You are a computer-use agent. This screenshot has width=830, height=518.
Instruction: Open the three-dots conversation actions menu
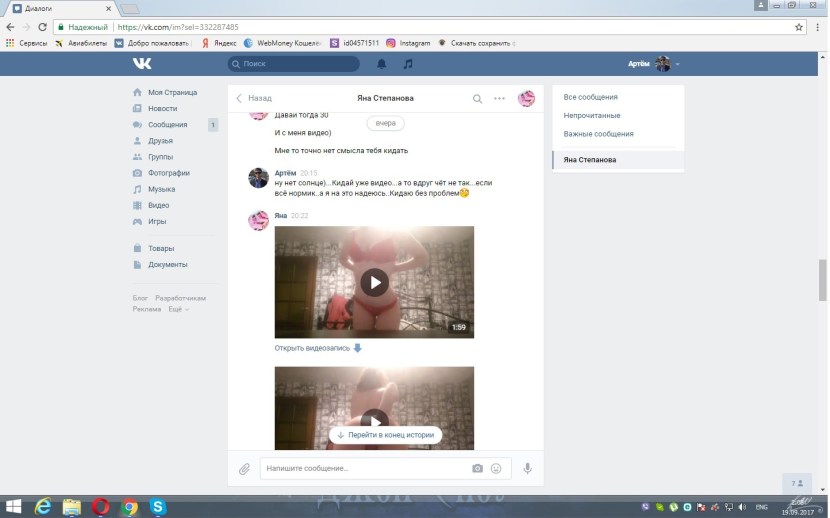point(500,99)
